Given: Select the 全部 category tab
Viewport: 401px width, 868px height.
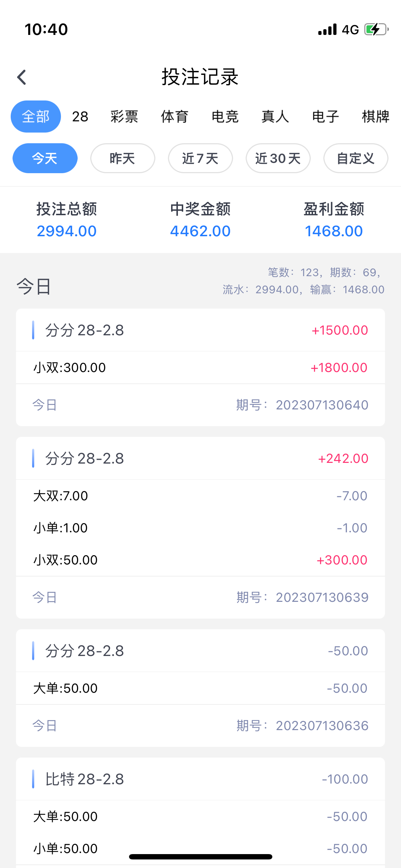Looking at the screenshot, I should 36,117.
